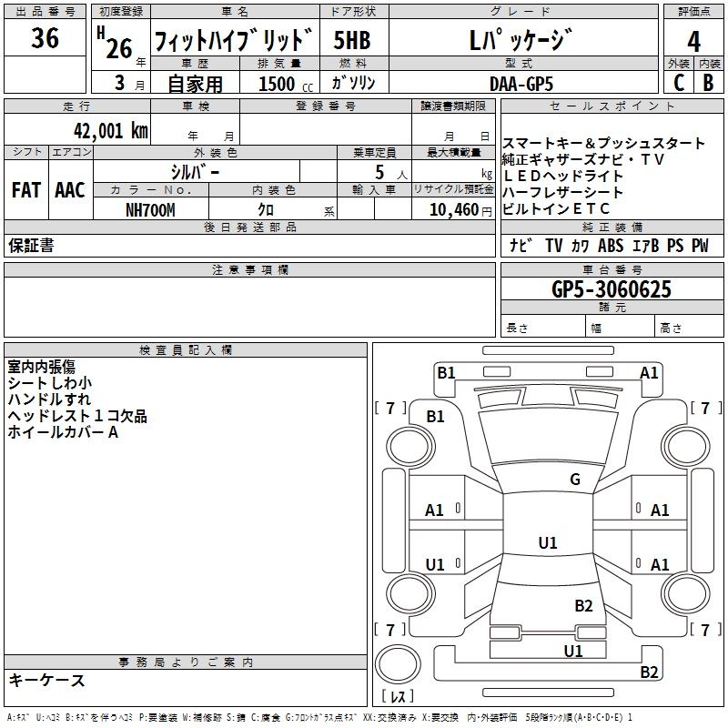Image resolution: width=728 pixels, height=728 pixels.
Task: Click inspector note 室内内張傷
Action: [41, 367]
